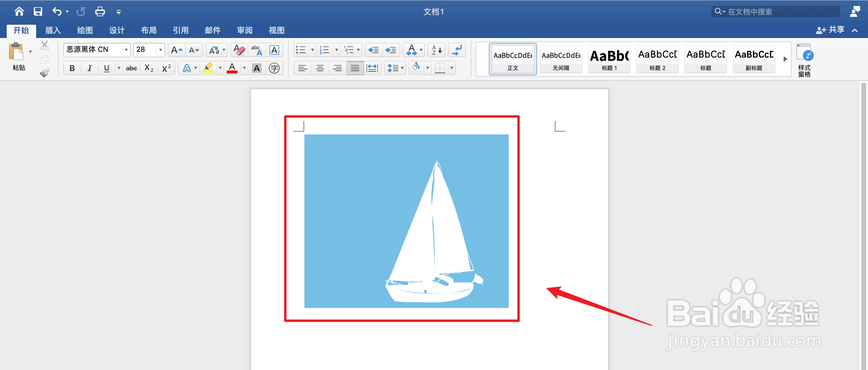Click the Home icon in title bar

(19, 11)
